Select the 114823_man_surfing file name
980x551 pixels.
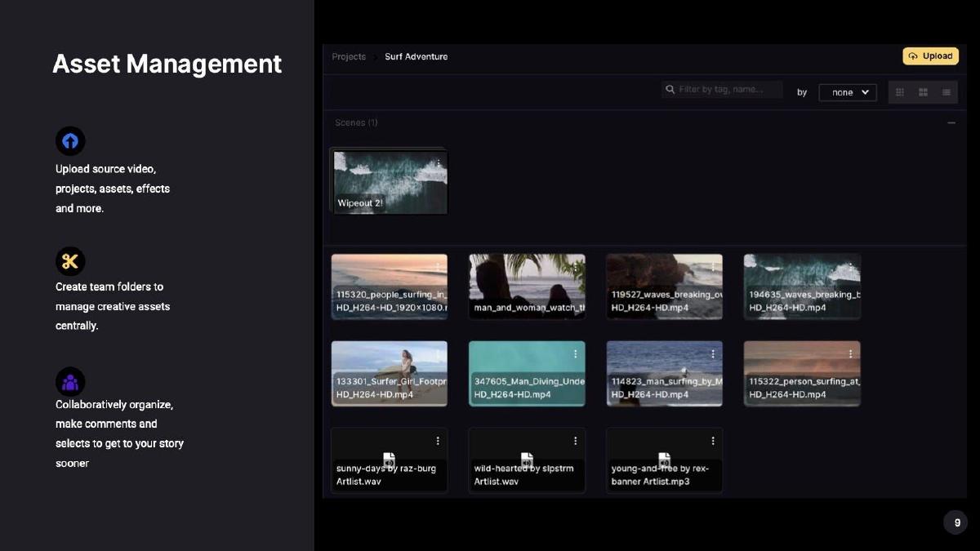pos(666,388)
